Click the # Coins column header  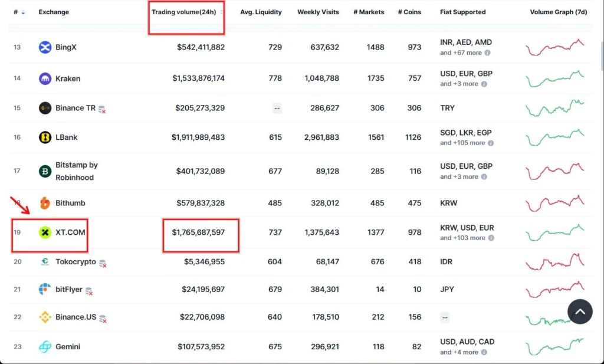pyautogui.click(x=409, y=12)
